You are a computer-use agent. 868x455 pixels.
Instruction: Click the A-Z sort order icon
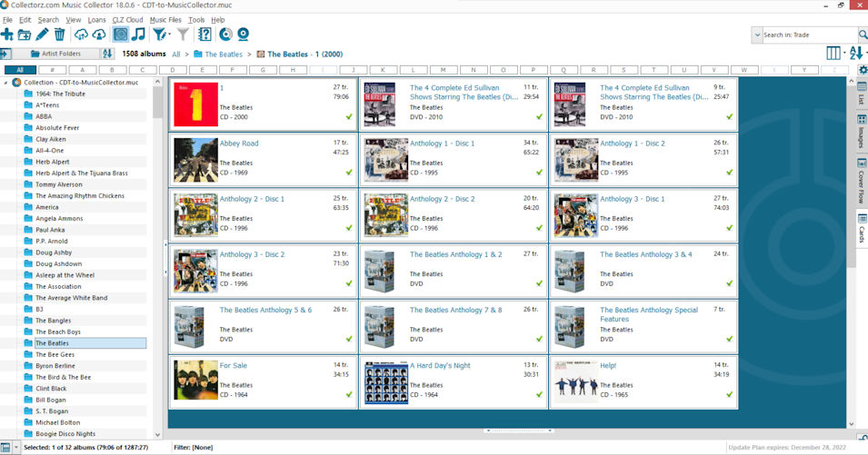click(856, 53)
